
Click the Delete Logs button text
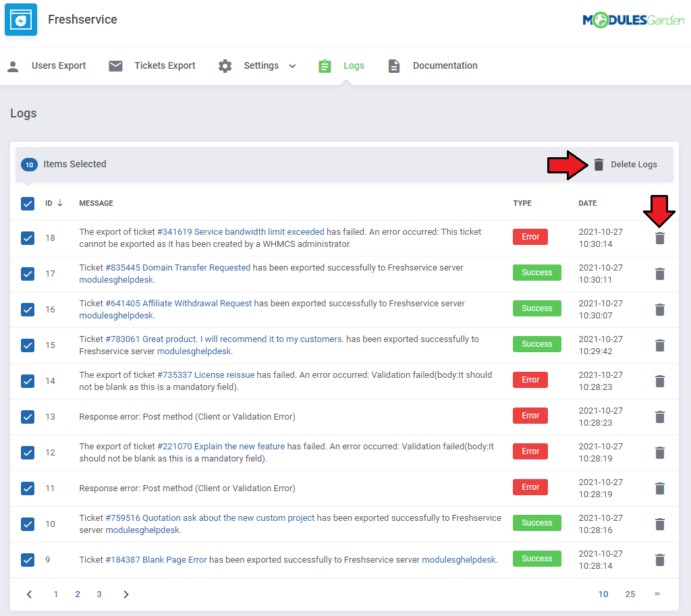click(x=634, y=165)
